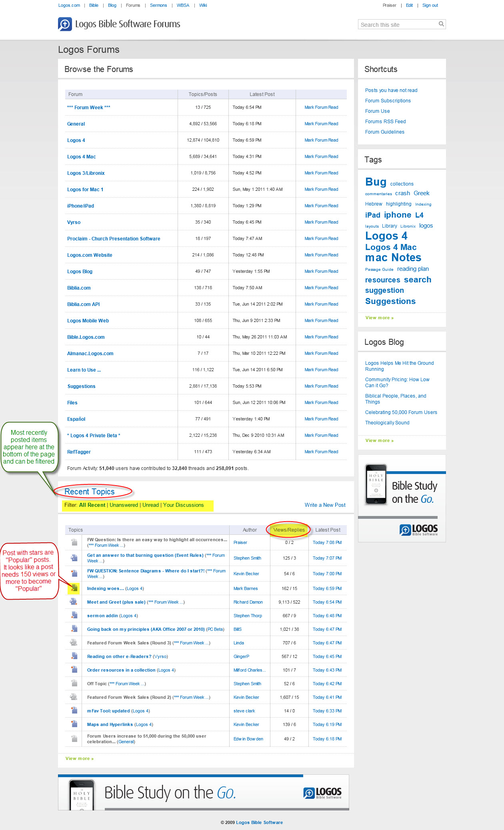
Task: Click topic icon beside 'Maps and Hyperlinks'
Action: 74,724
